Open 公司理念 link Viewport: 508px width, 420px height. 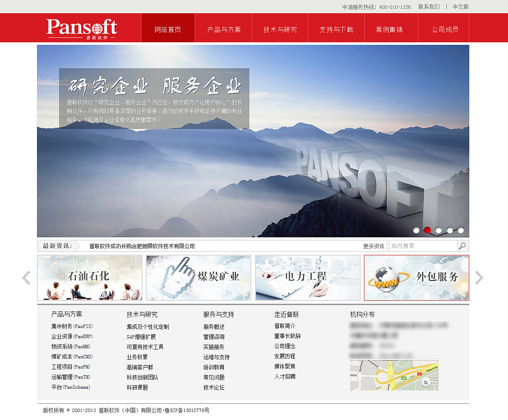coord(285,346)
